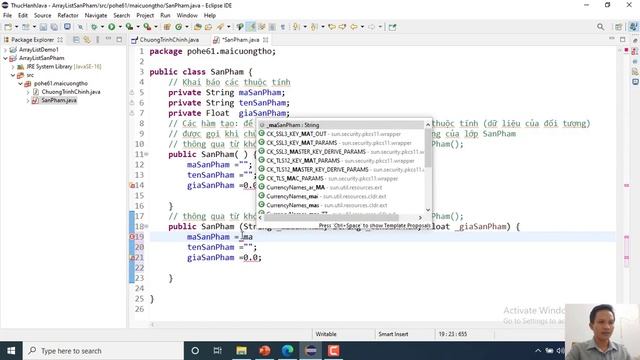This screenshot has height=360, width=640.
Task: Expand the JRE System Library node
Action: [13, 67]
